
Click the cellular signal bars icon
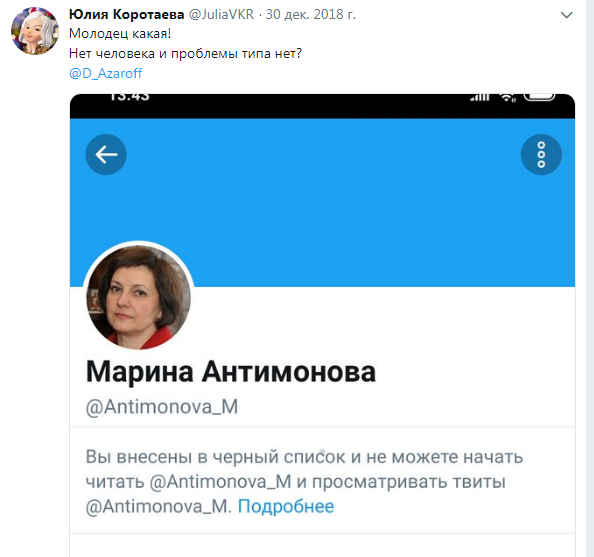(x=480, y=97)
